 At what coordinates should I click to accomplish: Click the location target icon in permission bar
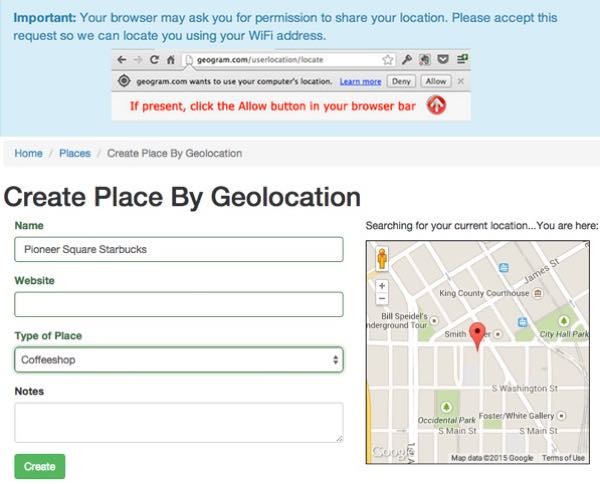pyautogui.click(x=124, y=81)
